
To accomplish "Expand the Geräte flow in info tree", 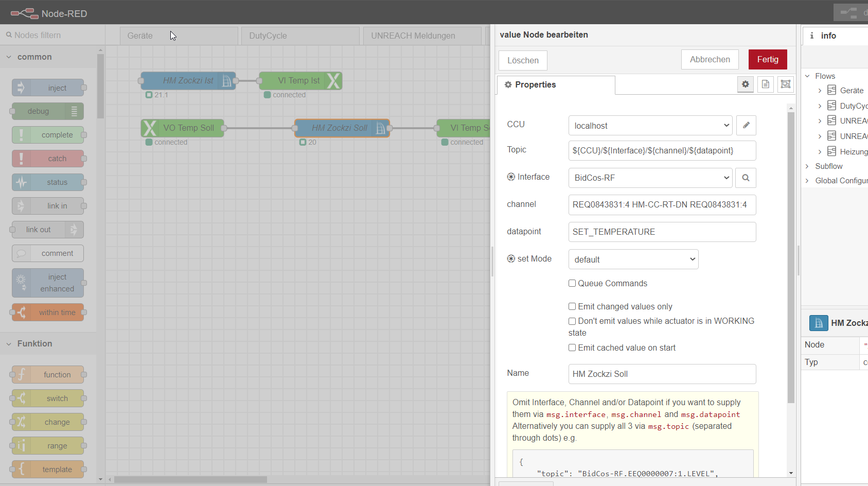I will [x=820, y=91].
